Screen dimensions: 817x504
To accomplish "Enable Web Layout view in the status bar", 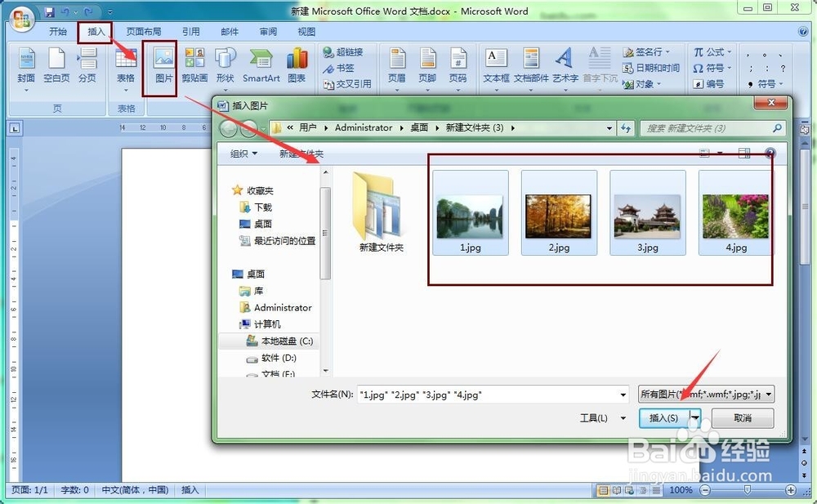I will click(x=630, y=490).
